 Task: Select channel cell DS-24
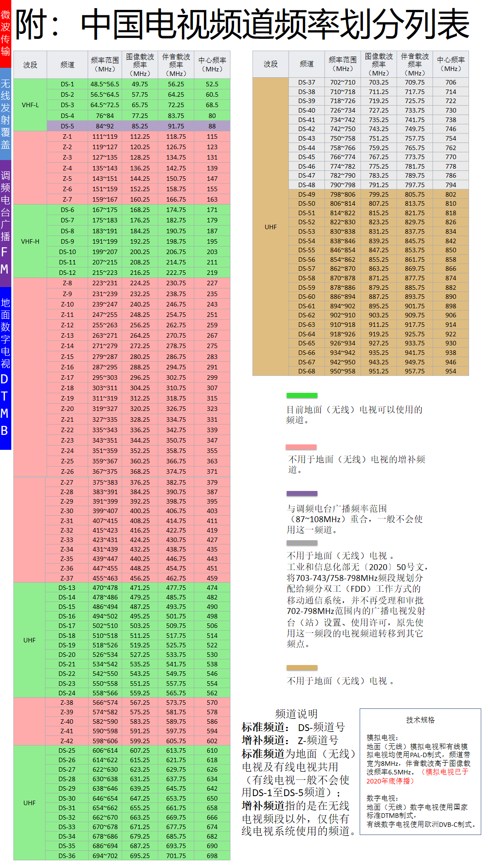[67, 693]
